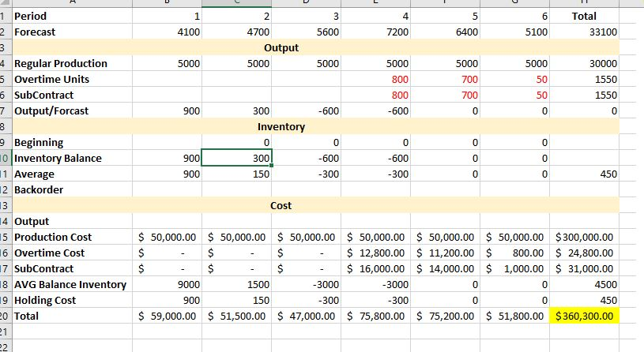Click period 4 total $75,800.00
The image size is (644, 352).
tap(375, 316)
